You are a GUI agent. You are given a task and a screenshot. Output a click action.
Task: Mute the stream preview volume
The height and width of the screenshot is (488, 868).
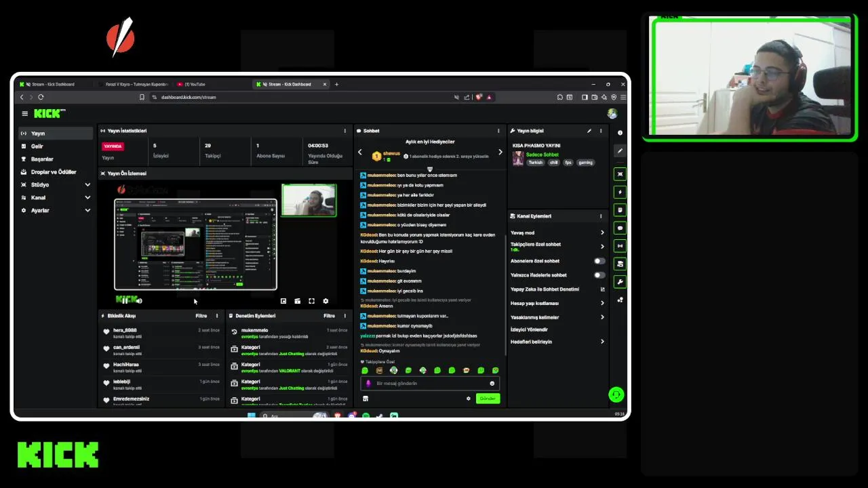point(139,301)
